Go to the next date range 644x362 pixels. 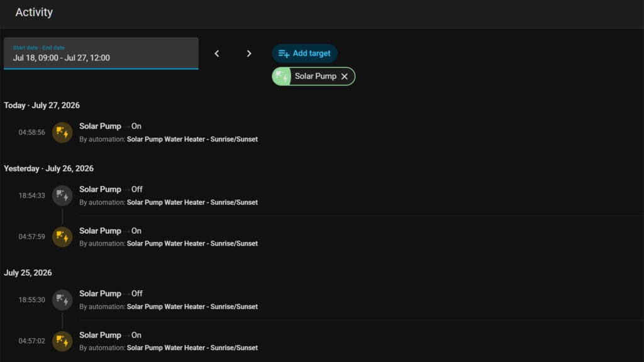249,53
